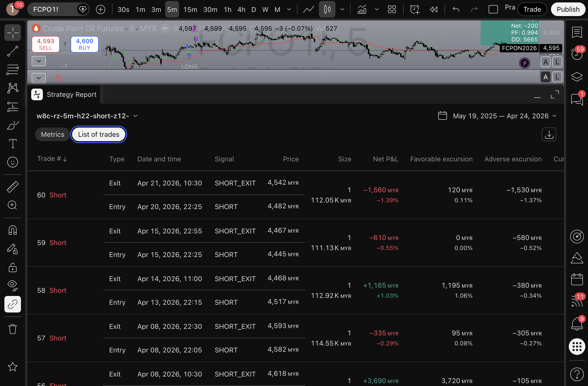588x386 pixels.
Task: Select the Measure ruler tool
Action: (x=12, y=187)
